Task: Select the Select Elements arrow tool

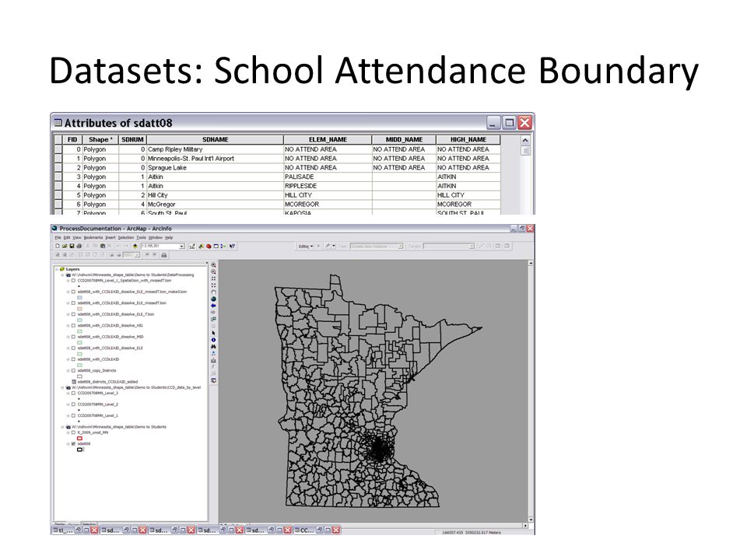Action: coord(213,333)
